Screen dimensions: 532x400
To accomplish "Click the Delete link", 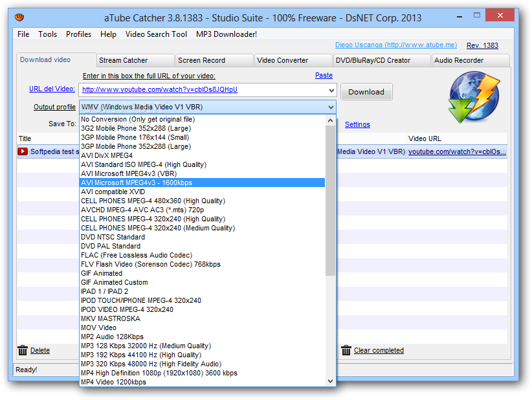I will pos(40,350).
